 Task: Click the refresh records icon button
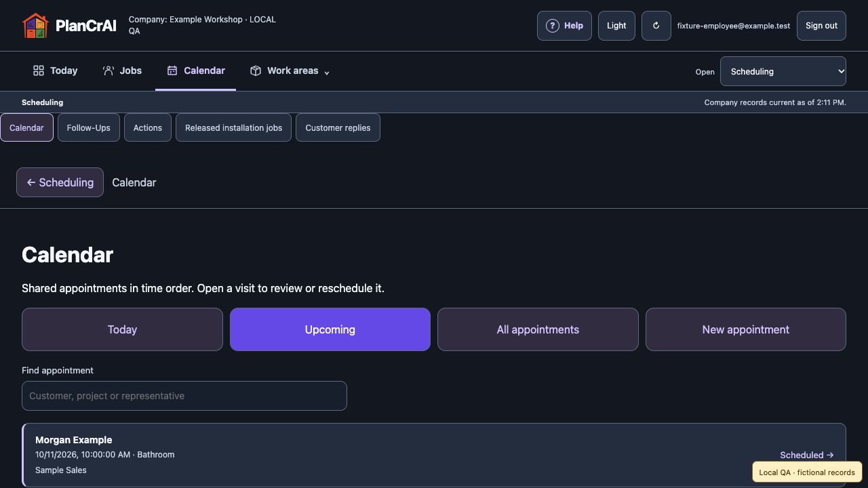(656, 26)
